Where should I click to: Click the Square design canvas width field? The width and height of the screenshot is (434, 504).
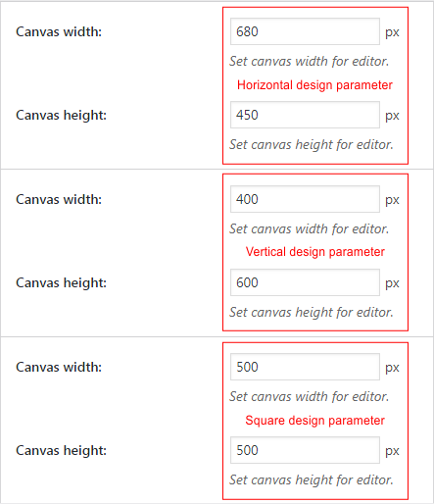(305, 367)
